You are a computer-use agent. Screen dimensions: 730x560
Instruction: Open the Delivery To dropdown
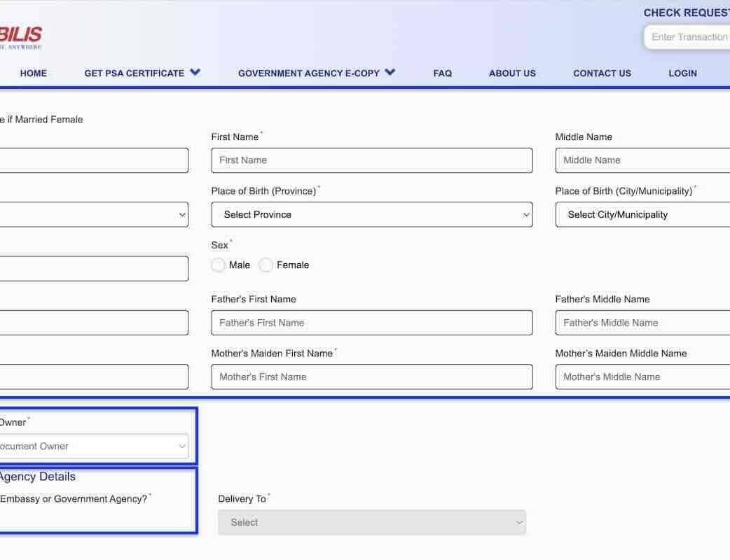click(371, 522)
